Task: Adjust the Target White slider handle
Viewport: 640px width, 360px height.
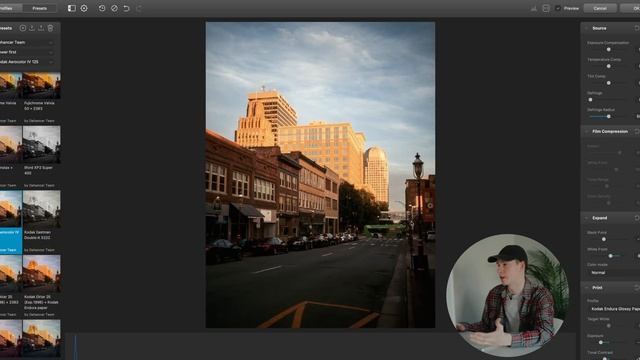Action: coord(609,326)
